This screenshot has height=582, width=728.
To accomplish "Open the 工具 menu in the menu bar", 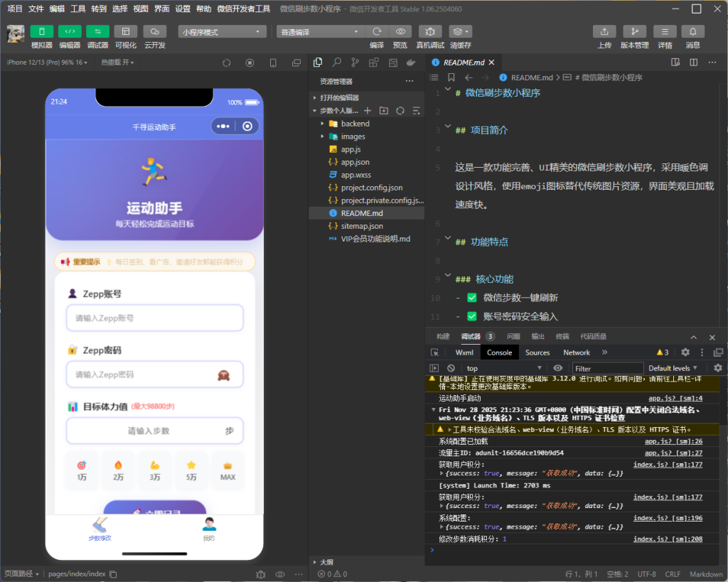I will [78, 9].
